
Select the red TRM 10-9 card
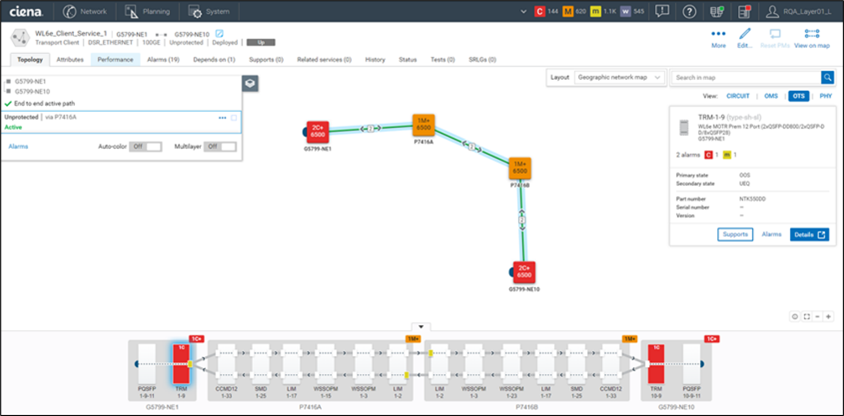656,364
